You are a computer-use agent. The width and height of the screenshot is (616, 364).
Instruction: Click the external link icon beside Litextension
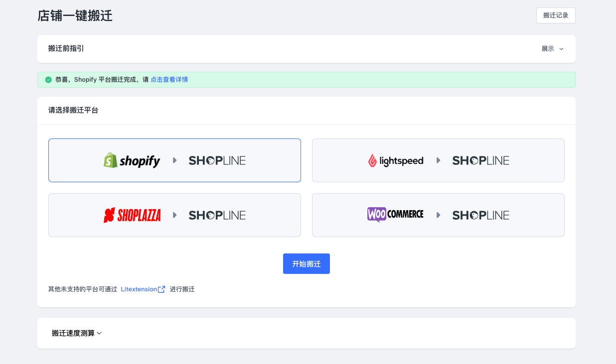point(161,289)
